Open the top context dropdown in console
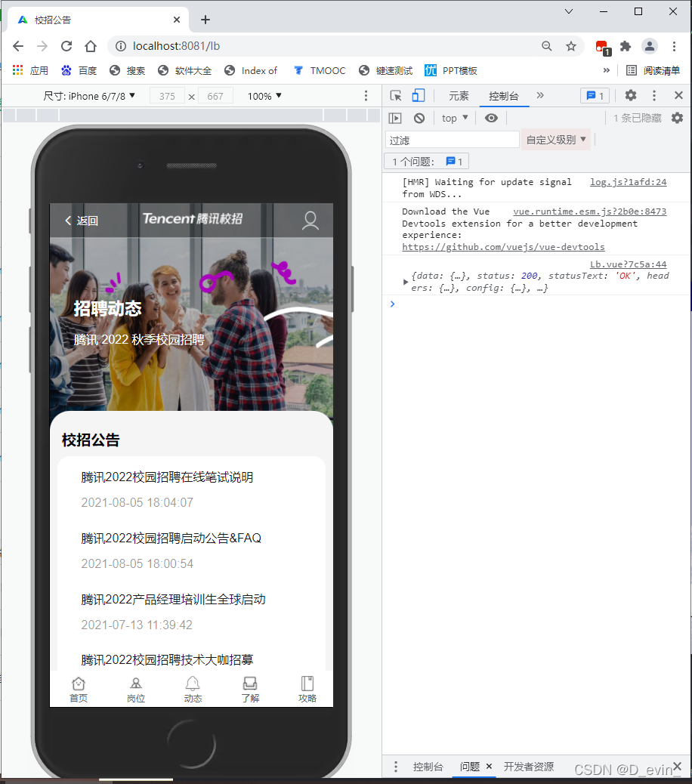This screenshot has height=784, width=692. tap(455, 118)
